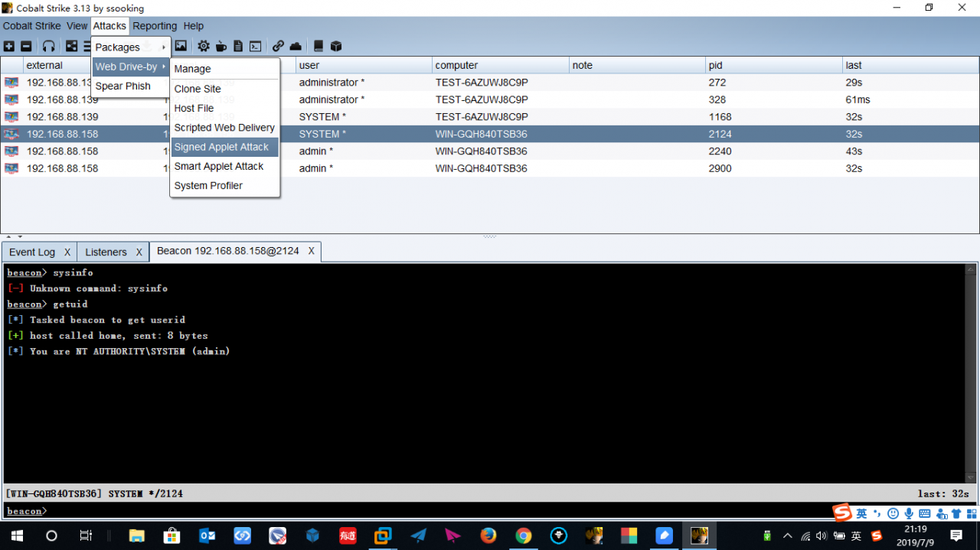Click the volume speaker tray icon
The image size is (980, 550).
pos(822,535)
